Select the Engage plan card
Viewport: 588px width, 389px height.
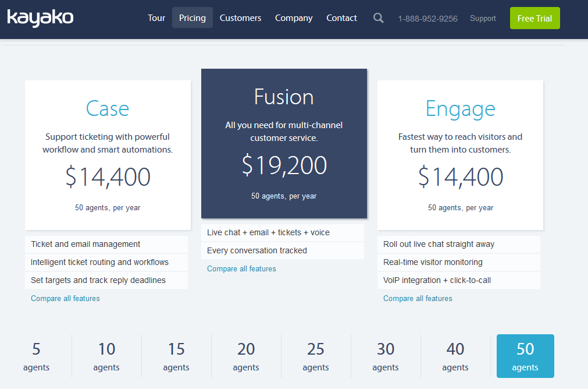pos(460,155)
